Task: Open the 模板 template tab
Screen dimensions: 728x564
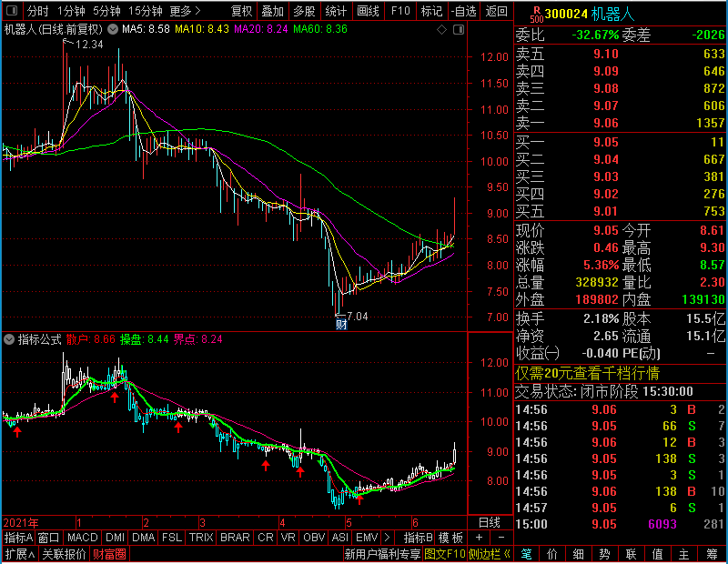Action: 450,538
